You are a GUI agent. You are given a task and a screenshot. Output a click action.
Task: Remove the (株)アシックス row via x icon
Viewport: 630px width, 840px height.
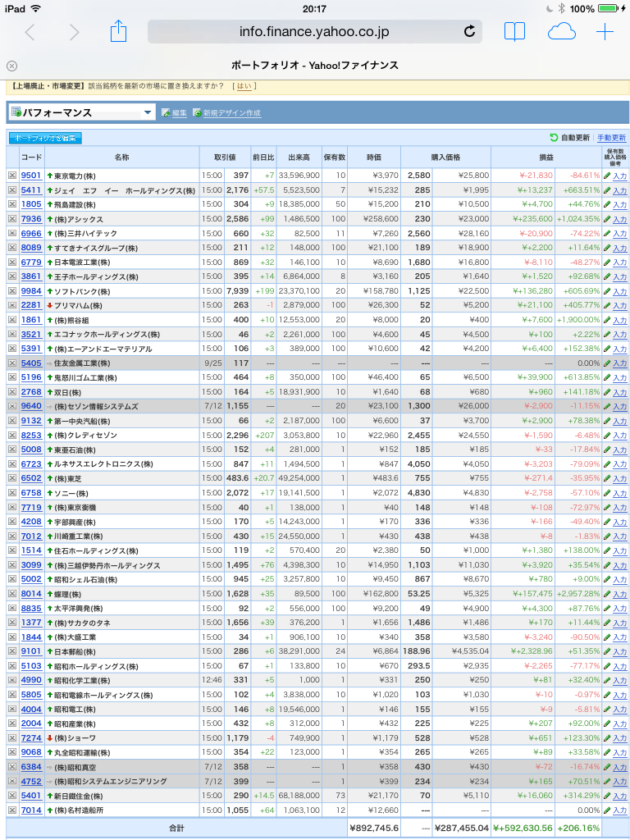(12, 219)
